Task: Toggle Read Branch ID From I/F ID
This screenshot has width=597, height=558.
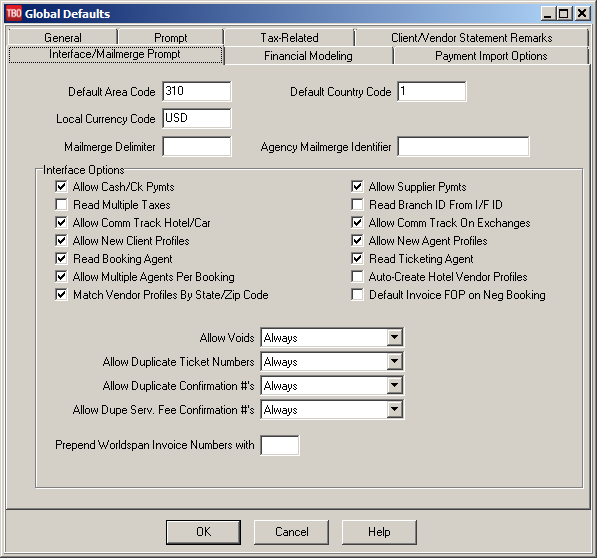Action: (x=357, y=204)
